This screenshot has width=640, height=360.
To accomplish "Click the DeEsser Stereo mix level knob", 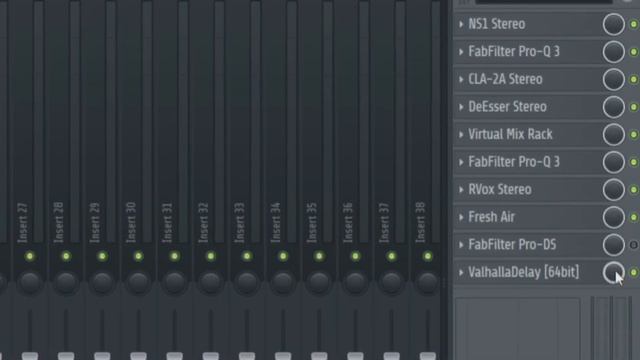I will click(613, 107).
